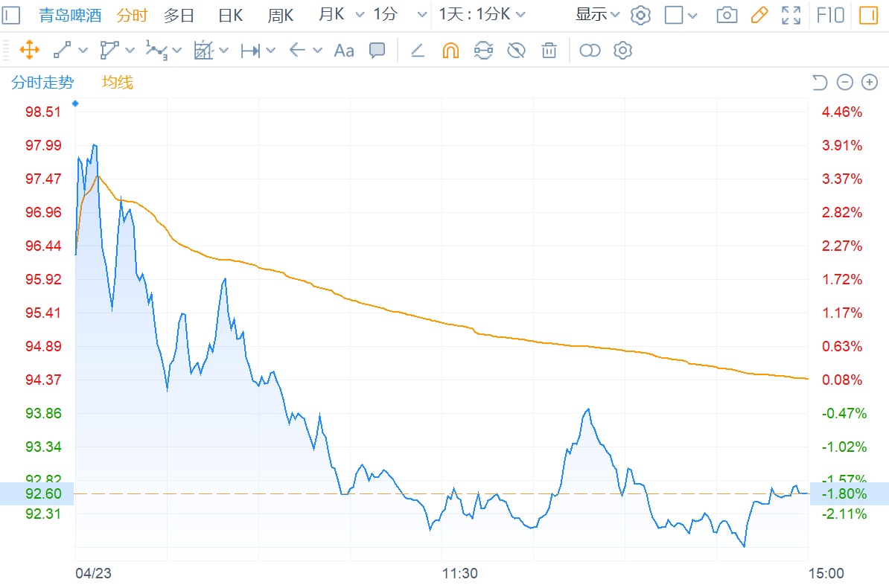This screenshot has height=588, width=889.
Task: Expand the wave tool options arrow
Action: [177, 51]
